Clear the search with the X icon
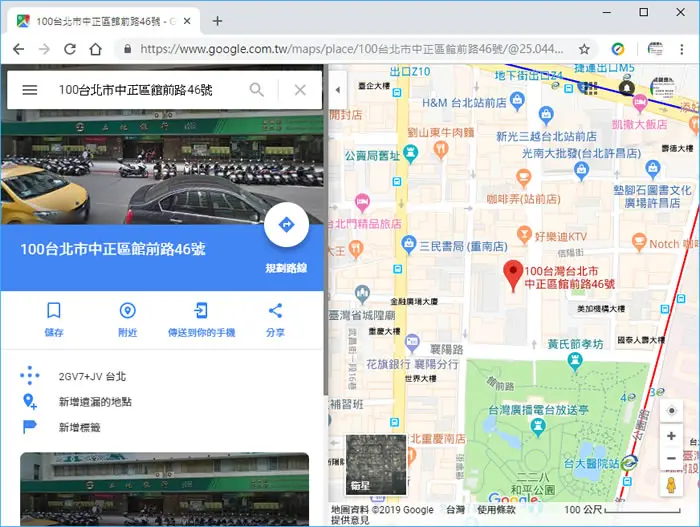Image resolution: width=700 pixels, height=527 pixels. (x=300, y=90)
